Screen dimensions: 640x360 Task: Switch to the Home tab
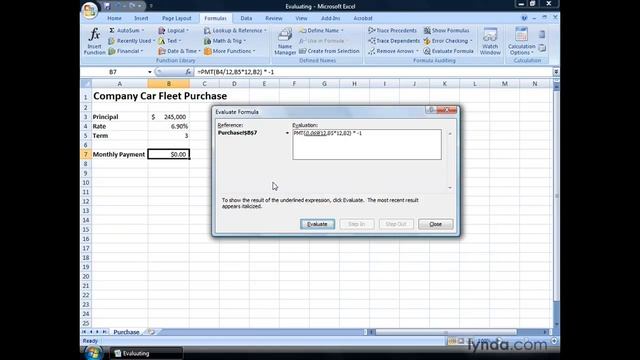(114, 18)
